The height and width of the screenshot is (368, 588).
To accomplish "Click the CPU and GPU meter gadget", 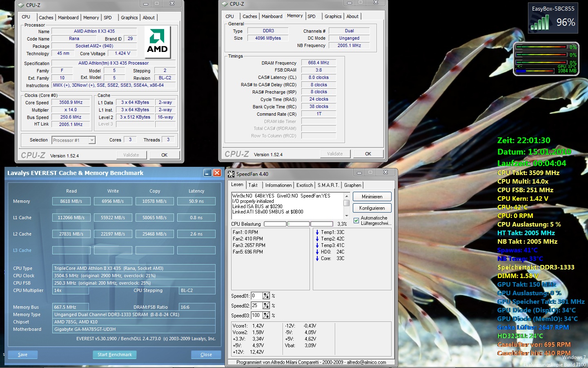I will pos(546,58).
